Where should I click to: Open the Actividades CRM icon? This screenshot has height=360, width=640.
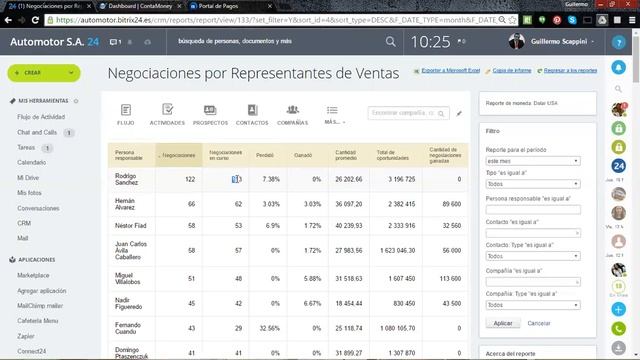(x=167, y=114)
